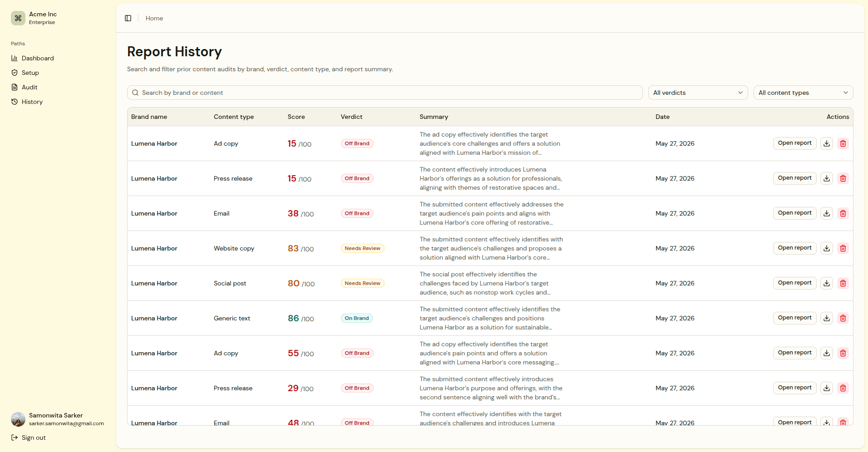The width and height of the screenshot is (868, 452).
Task: Click the On Brand verdict badge
Action: (357, 318)
